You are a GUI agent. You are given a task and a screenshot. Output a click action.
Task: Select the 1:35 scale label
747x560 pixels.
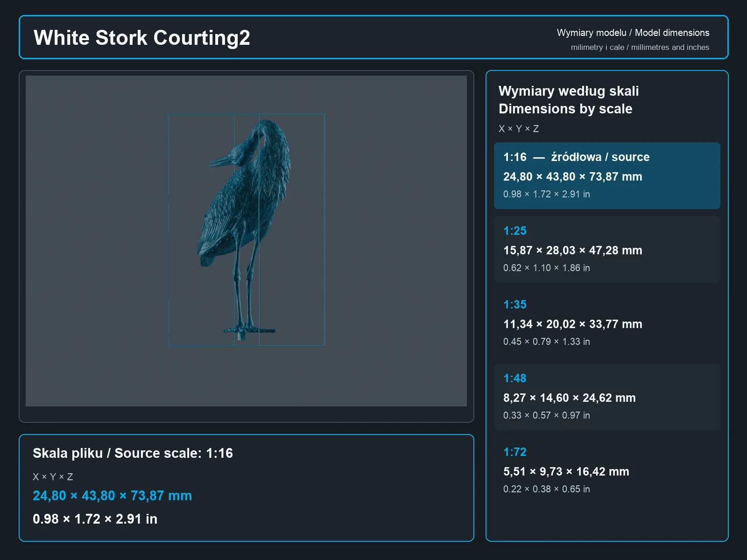tap(514, 305)
